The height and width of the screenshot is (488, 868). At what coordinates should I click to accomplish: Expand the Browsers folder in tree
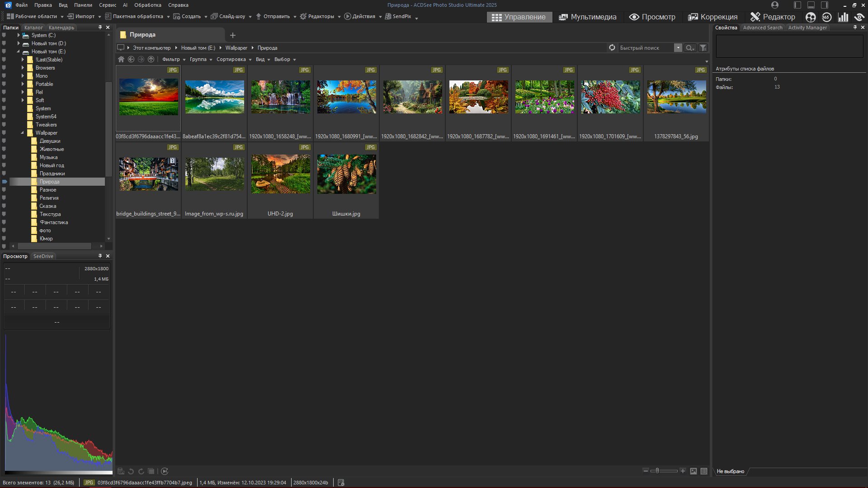(x=23, y=68)
